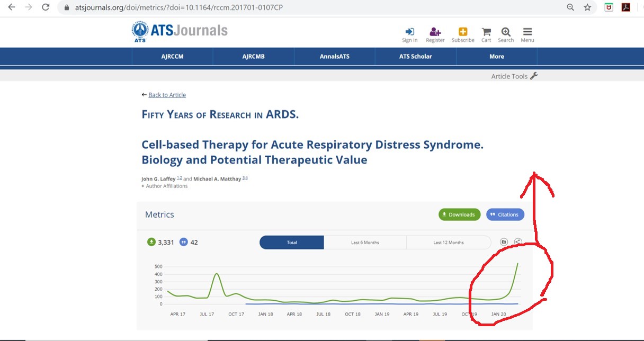Click the 42 citations count
644x341 pixels.
coord(194,243)
